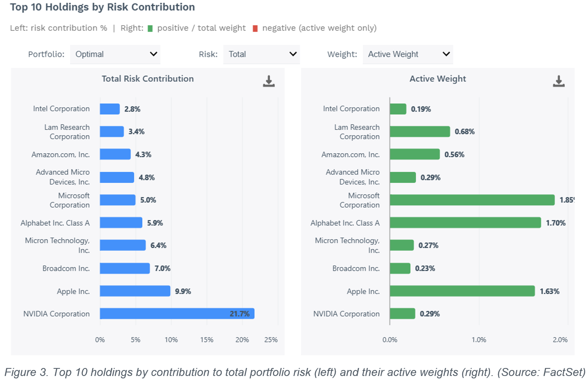Click Lam Research 0.68% active weight bar
This screenshot has height=380, width=588.
tap(420, 132)
